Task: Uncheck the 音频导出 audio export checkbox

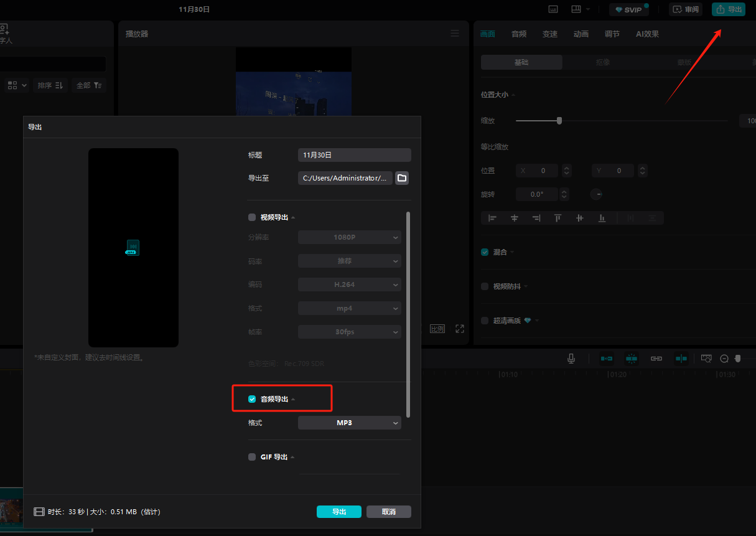Action: tap(252, 399)
